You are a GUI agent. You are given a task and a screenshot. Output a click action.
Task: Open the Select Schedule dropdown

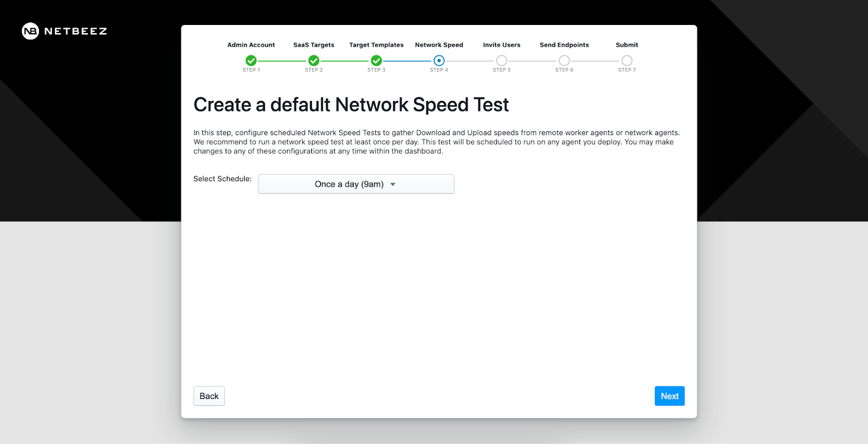coord(356,184)
